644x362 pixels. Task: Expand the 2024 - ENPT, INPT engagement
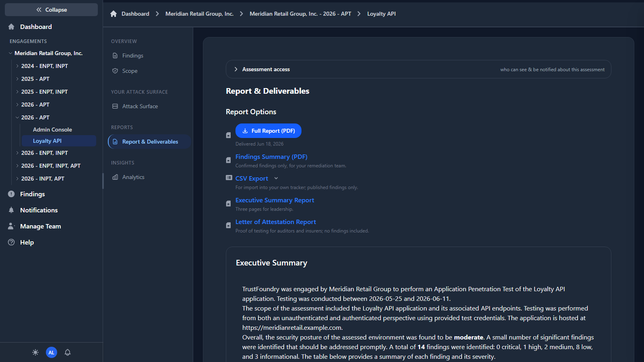17,66
